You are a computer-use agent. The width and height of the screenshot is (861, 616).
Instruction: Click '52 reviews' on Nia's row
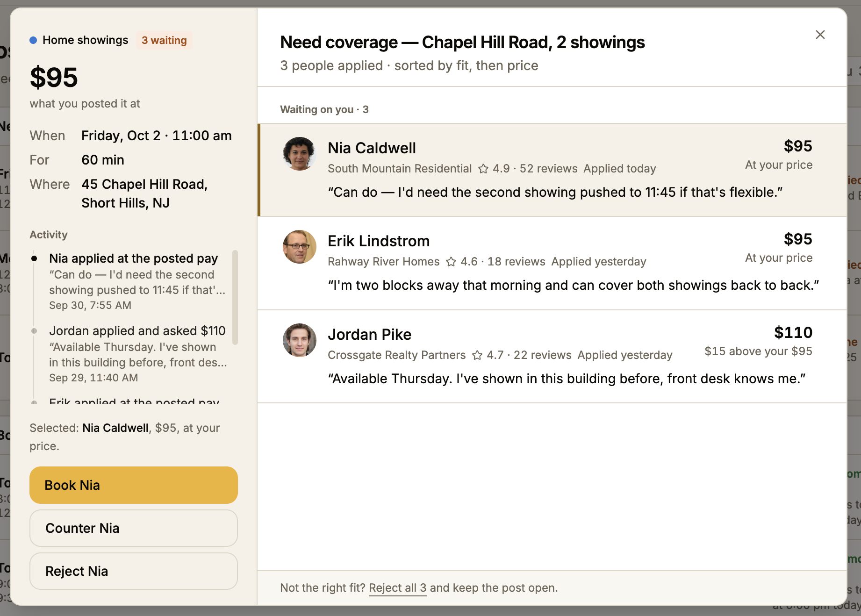(549, 169)
